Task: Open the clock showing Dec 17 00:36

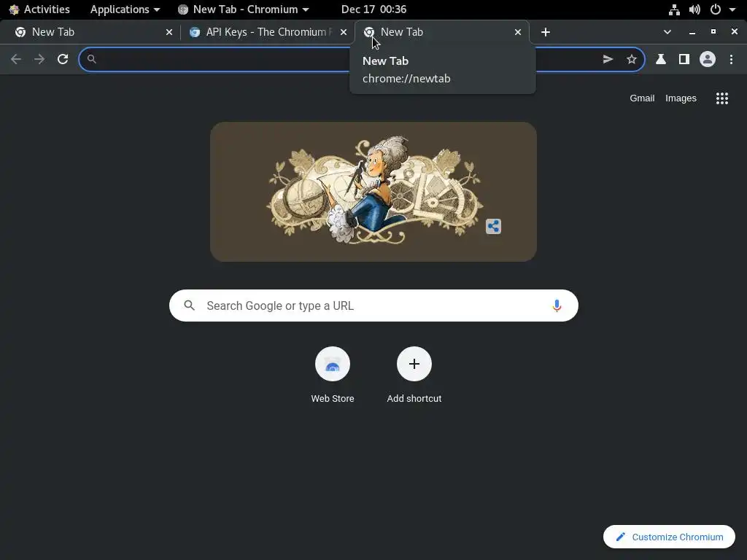Action: [x=374, y=9]
